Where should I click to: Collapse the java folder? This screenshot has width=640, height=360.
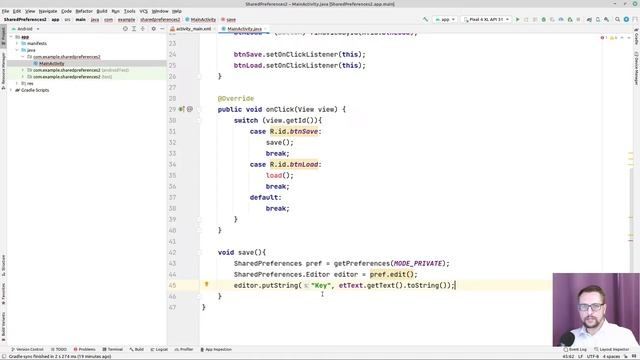(x=17, y=50)
